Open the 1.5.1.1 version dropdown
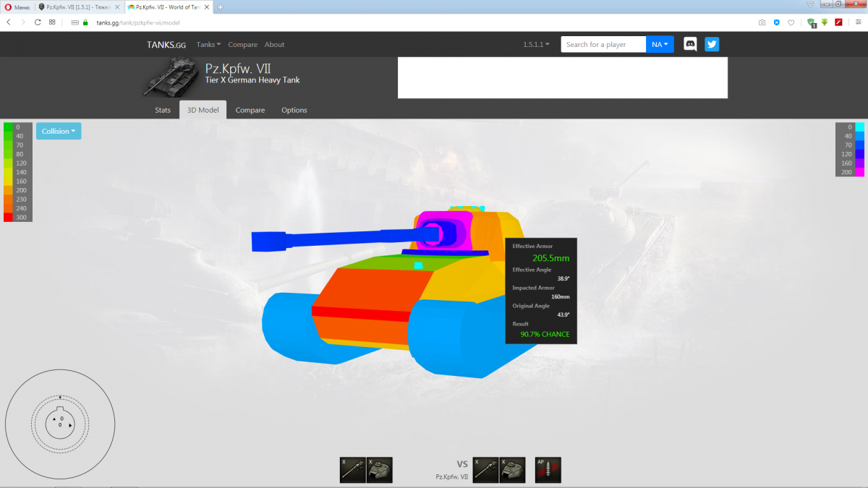Screen dimensions: 868x488 [536, 44]
